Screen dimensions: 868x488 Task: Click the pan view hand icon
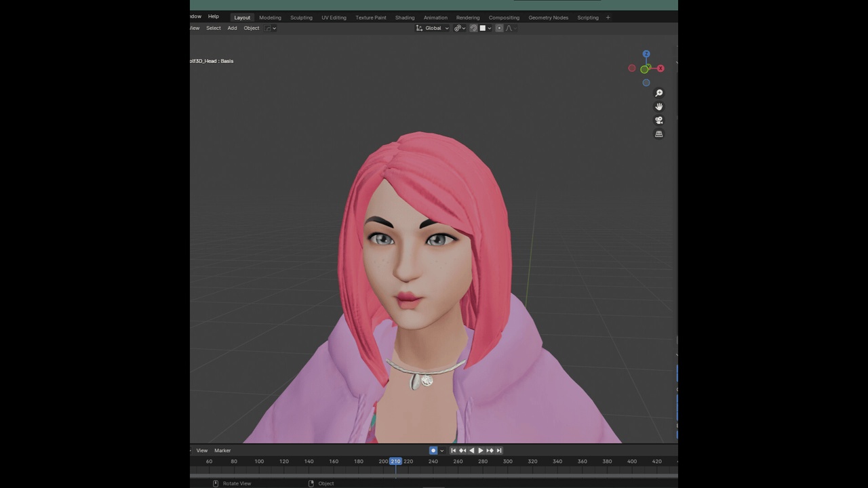coord(658,106)
